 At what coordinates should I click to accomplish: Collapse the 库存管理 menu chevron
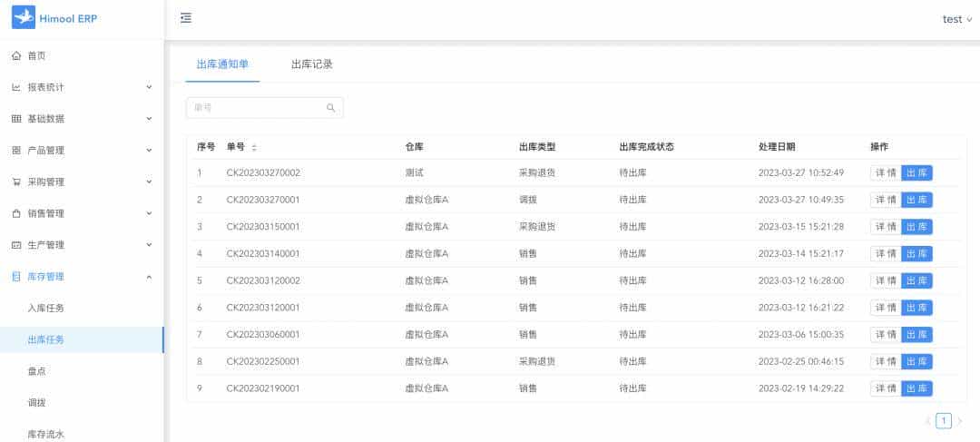click(149, 276)
